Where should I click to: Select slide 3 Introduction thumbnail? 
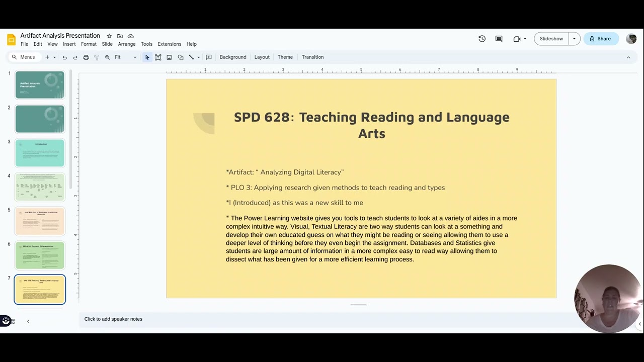[x=40, y=153]
